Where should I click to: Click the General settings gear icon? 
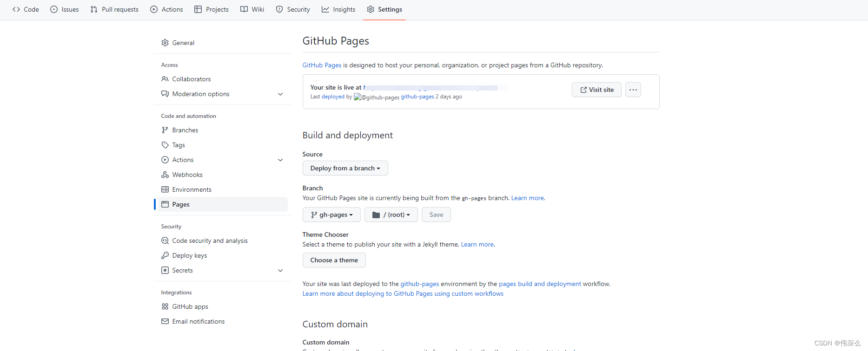pos(165,43)
